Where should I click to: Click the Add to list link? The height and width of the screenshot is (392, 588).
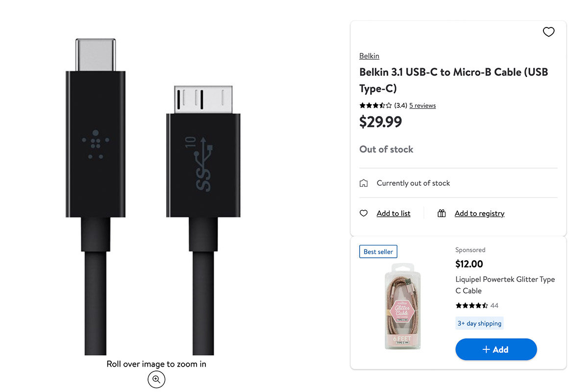393,214
